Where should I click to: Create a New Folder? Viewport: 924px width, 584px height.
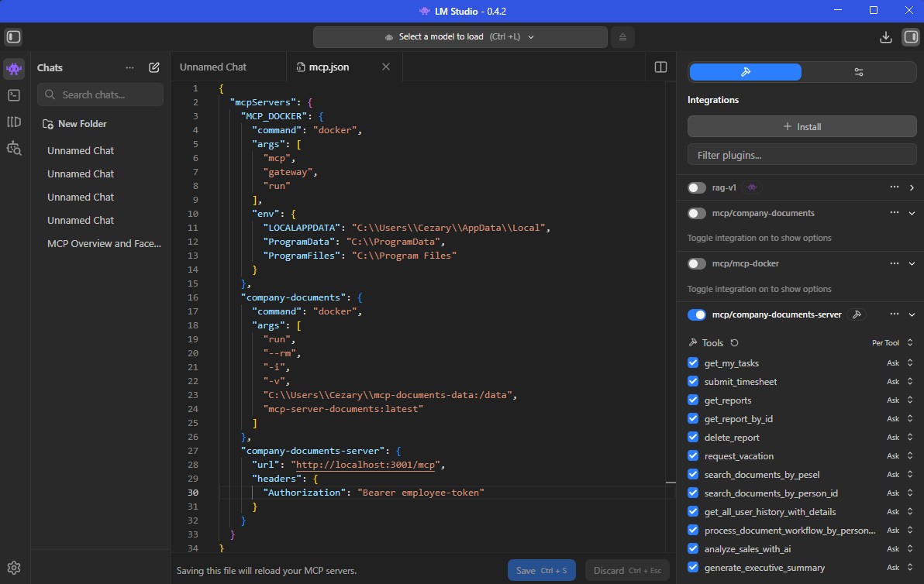(x=75, y=124)
